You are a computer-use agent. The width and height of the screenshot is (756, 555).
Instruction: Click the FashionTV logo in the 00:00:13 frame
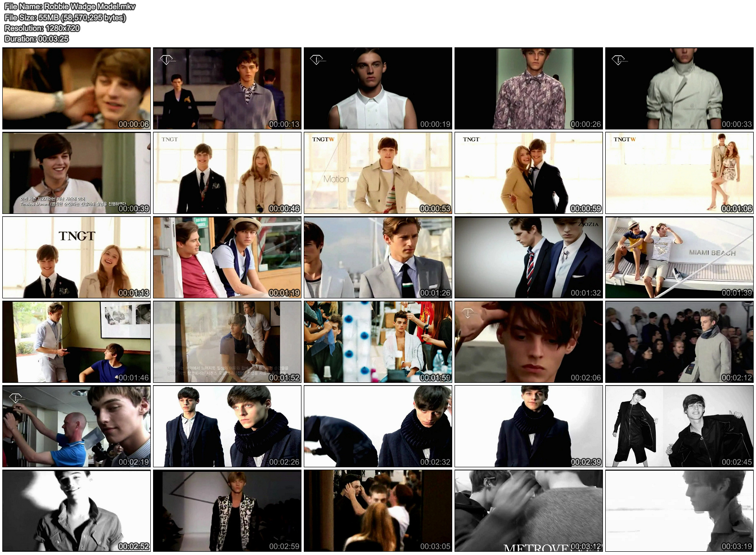pyautogui.click(x=166, y=59)
